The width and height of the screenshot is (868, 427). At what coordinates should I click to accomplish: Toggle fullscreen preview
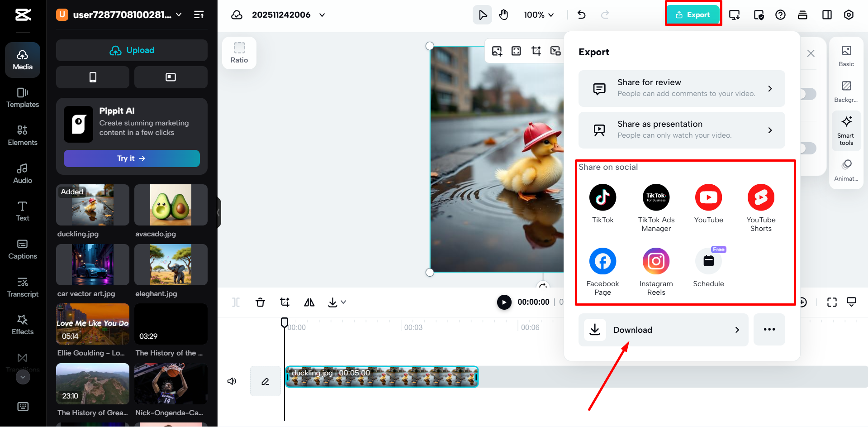coord(832,302)
